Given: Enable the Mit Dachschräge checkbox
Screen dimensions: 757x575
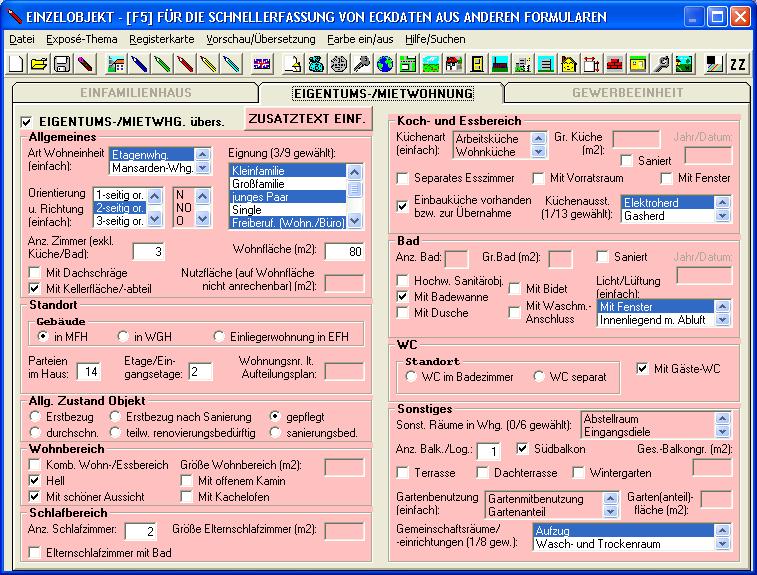Looking at the screenshot, I should (x=36, y=273).
